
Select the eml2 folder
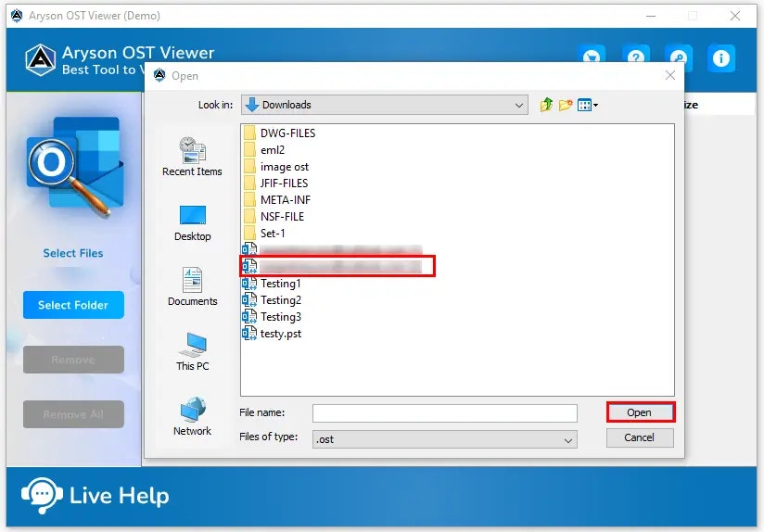264,150
